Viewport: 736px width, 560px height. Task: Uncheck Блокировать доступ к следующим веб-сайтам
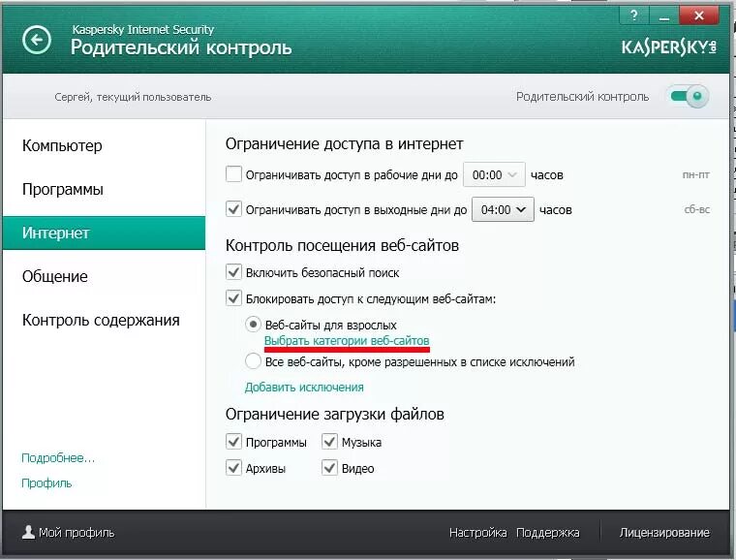pos(233,298)
